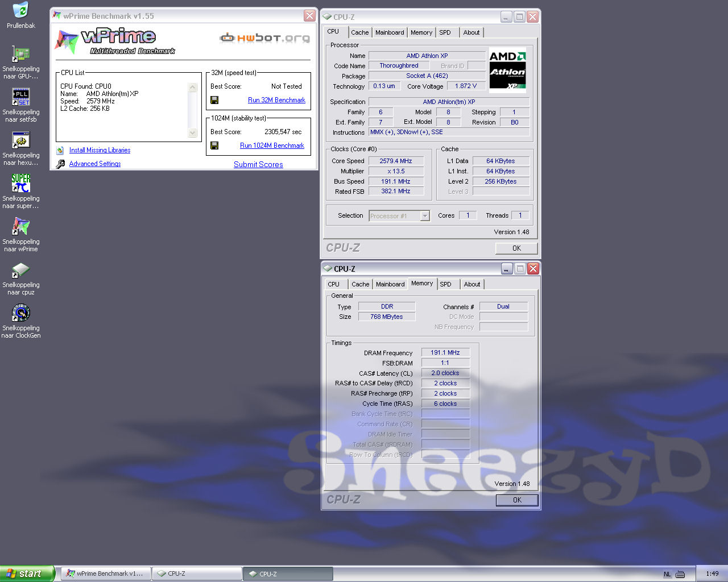Switch to Mainboard tab in upper CPU-Z

(x=390, y=32)
